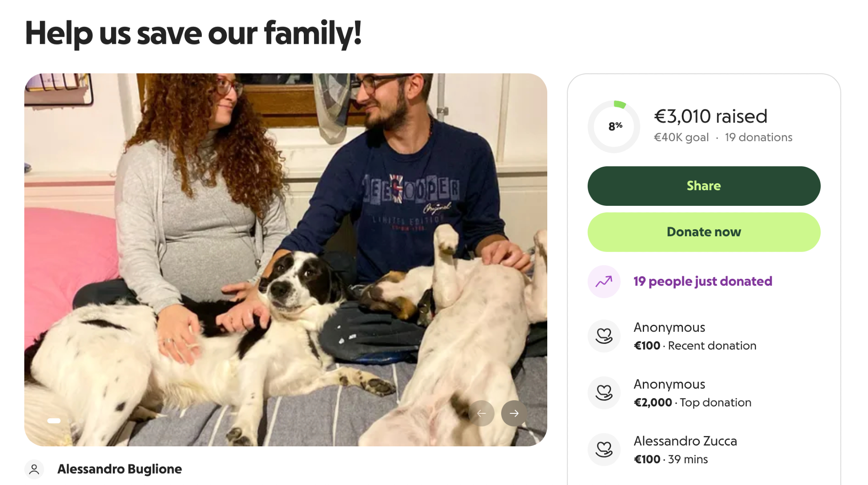Click the heart icon beside Alessandro Zucca
This screenshot has width=868, height=485.
coord(604,449)
